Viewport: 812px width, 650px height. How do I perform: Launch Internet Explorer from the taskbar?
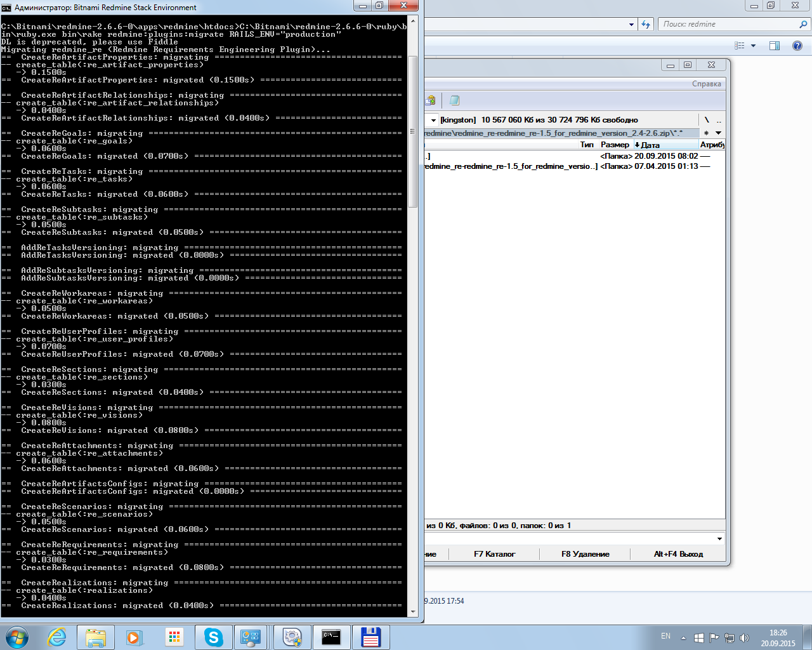tap(57, 637)
